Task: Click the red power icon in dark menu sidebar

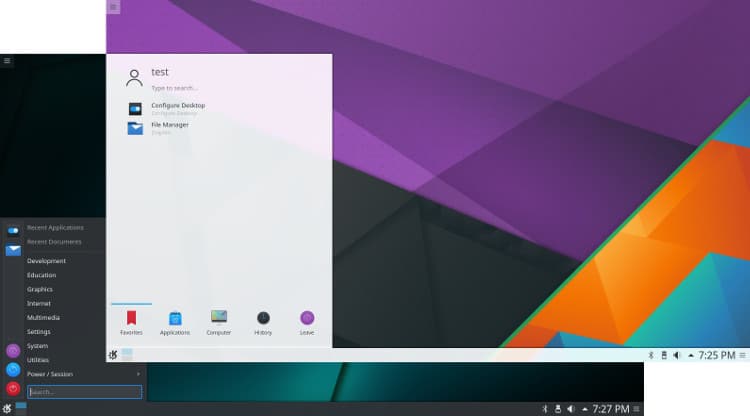Action: tap(13, 388)
